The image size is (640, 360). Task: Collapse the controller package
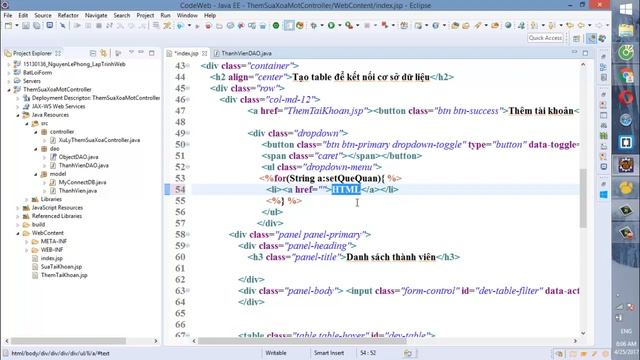(36, 132)
